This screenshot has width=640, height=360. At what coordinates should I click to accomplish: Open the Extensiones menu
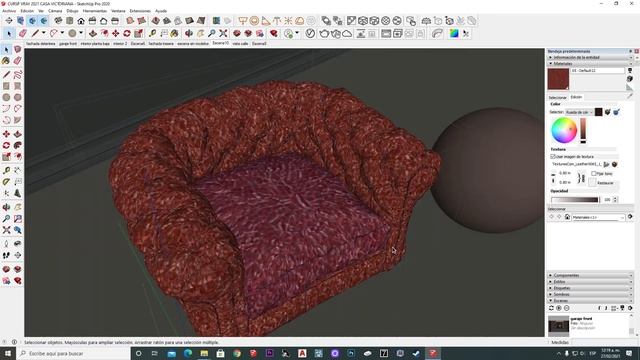[x=140, y=11]
